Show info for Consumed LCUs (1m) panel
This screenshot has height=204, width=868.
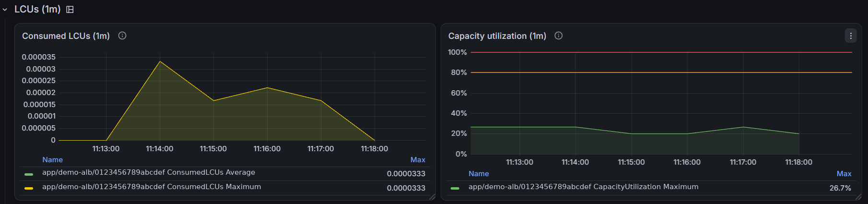(122, 36)
